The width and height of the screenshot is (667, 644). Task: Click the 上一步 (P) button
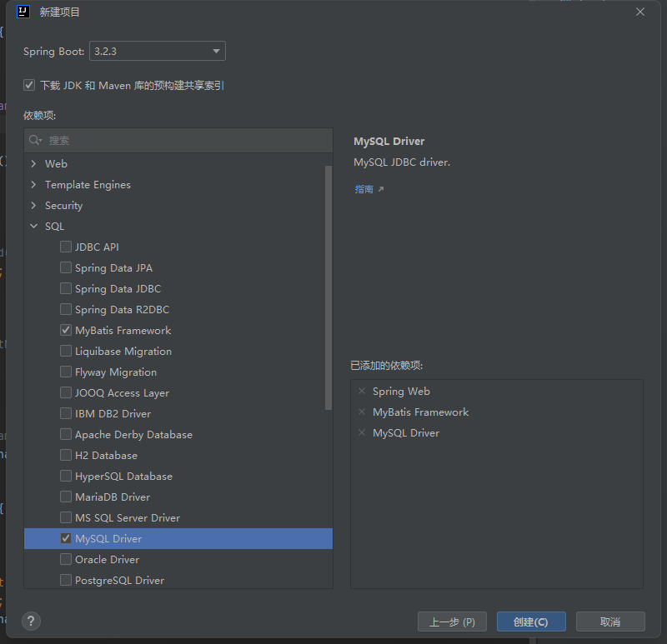click(x=452, y=622)
